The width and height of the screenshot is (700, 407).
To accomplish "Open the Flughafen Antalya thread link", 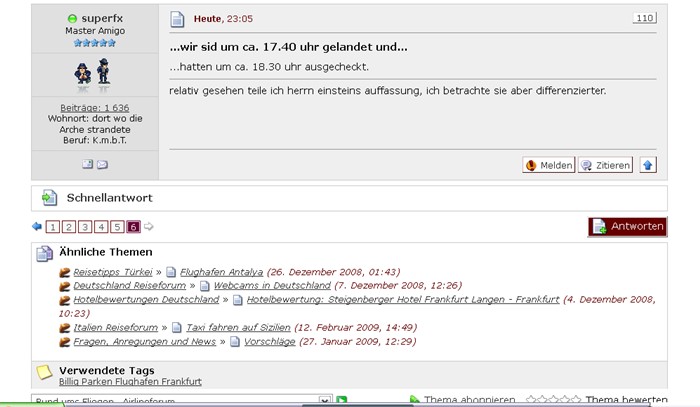I will 221,272.
